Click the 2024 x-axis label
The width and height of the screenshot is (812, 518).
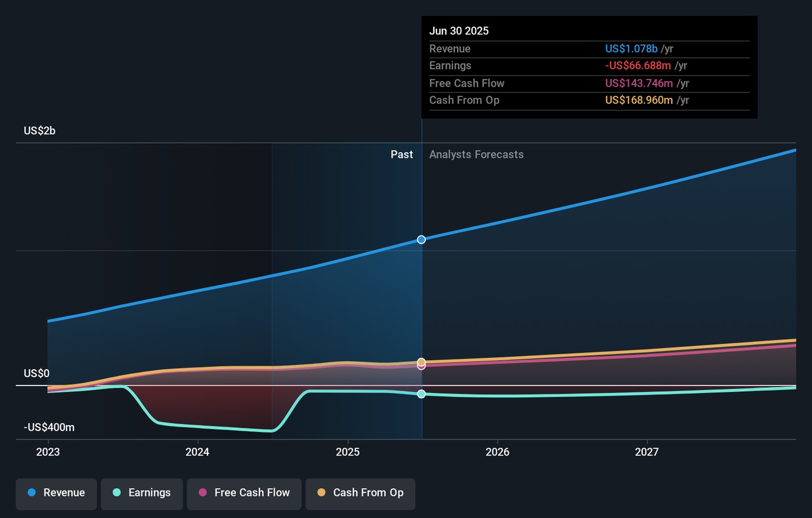pyautogui.click(x=197, y=452)
